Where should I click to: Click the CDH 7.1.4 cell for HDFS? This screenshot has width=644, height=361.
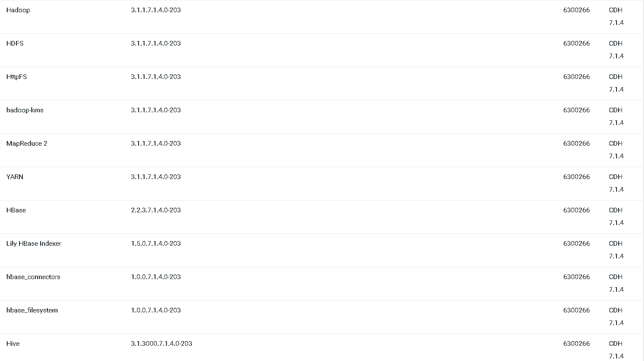[616, 50]
